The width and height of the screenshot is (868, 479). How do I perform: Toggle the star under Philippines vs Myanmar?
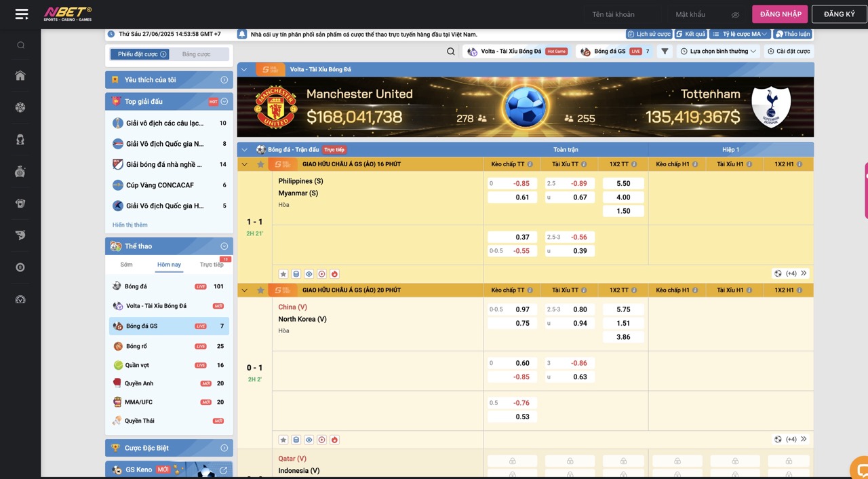(x=283, y=274)
